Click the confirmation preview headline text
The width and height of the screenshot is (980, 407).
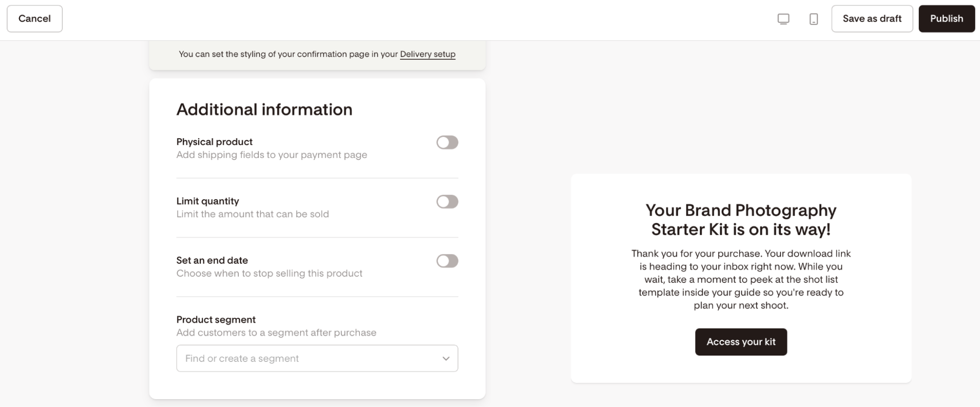(741, 220)
